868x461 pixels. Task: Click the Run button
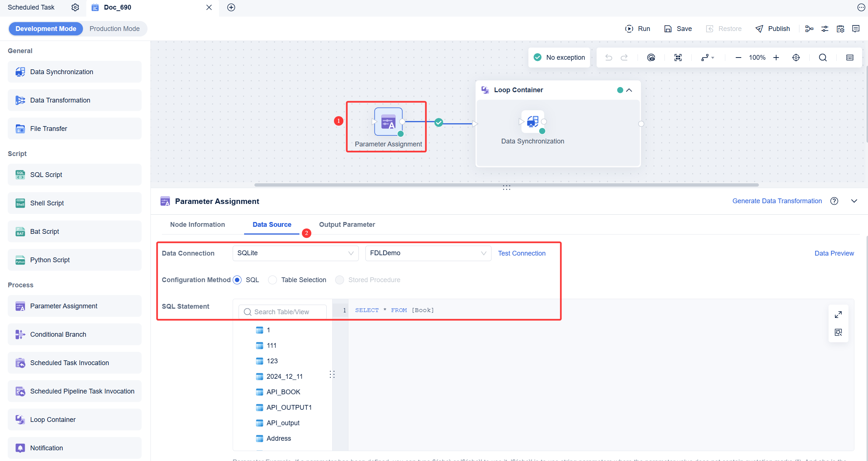pyautogui.click(x=638, y=29)
